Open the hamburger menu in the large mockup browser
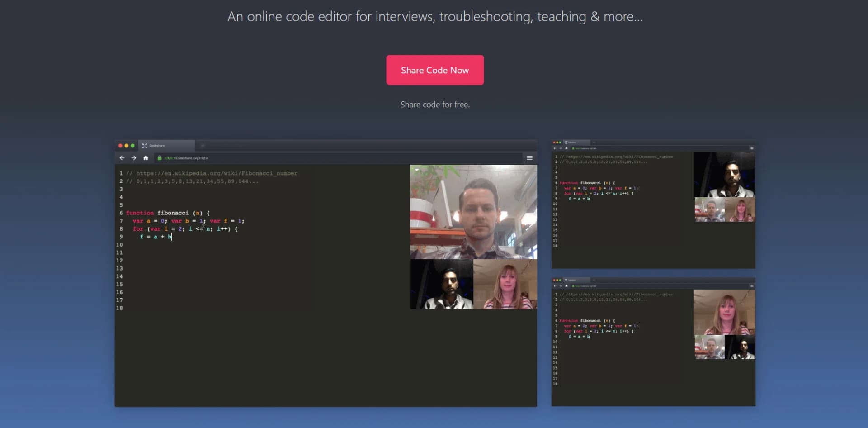 [529, 158]
